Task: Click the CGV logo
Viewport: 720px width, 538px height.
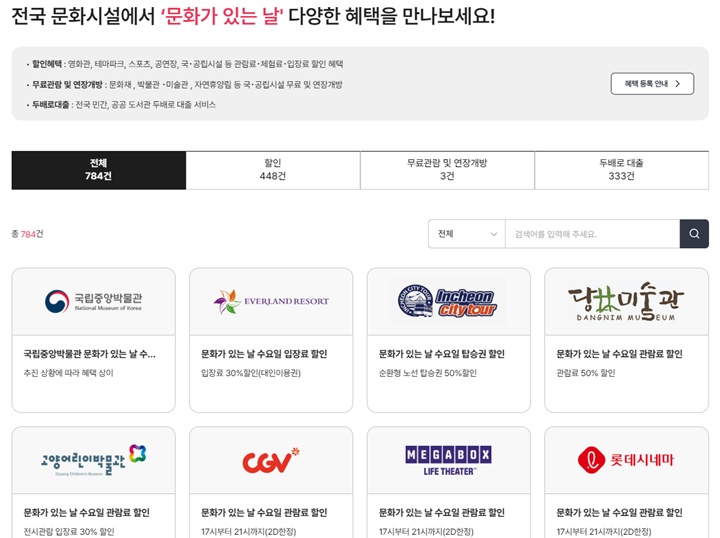Action: [x=271, y=460]
